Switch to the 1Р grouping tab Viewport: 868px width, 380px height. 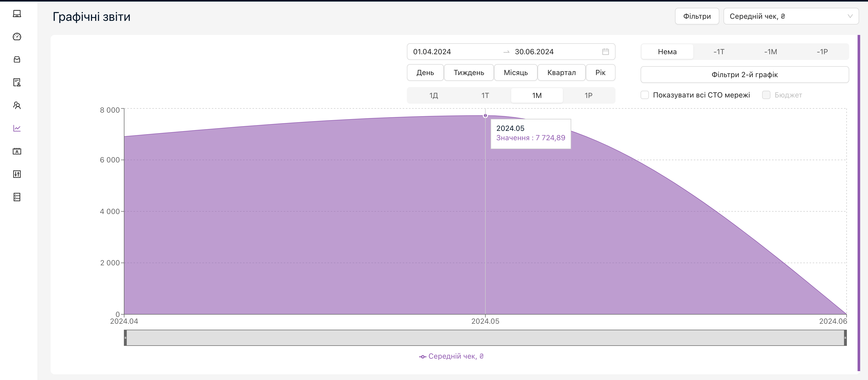(588, 96)
